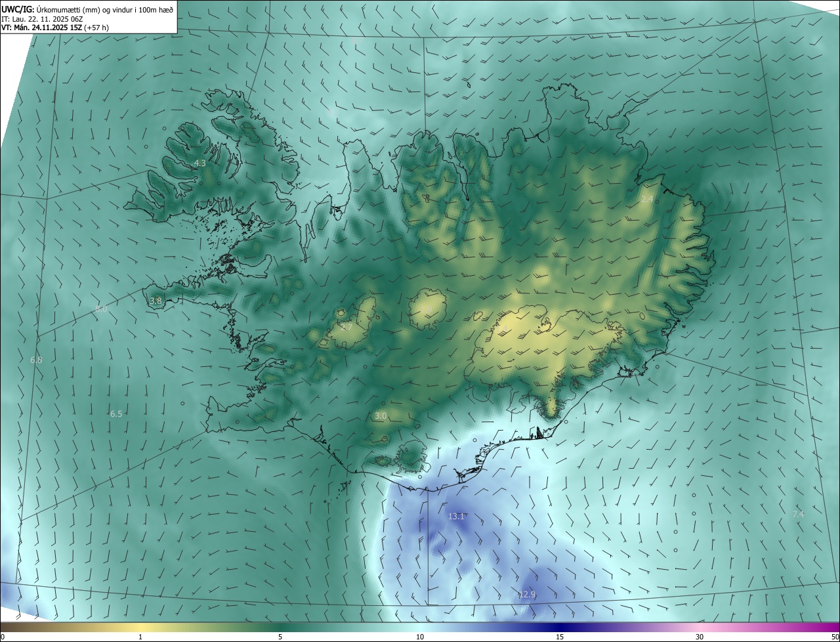Image resolution: width=840 pixels, height=642 pixels.
Task: Click the '2.7' value label on the glacier
Action: (x=346, y=327)
